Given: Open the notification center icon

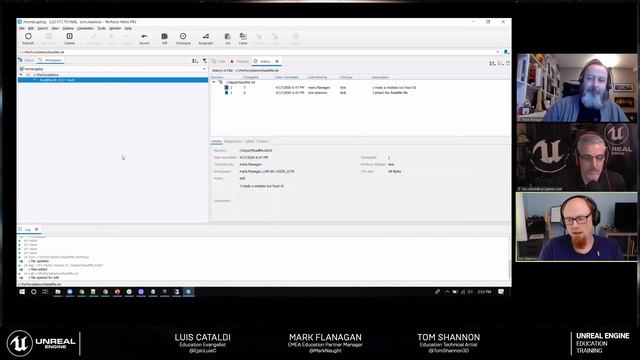Looking at the screenshot, I should (501, 291).
